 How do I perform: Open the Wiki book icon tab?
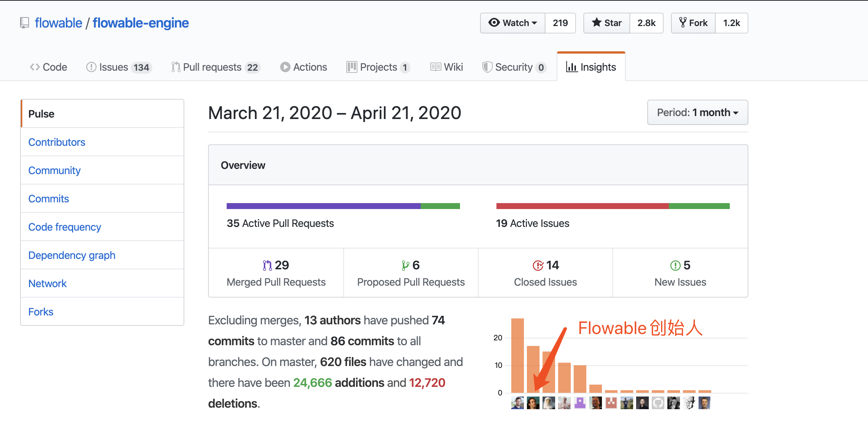pyautogui.click(x=435, y=67)
